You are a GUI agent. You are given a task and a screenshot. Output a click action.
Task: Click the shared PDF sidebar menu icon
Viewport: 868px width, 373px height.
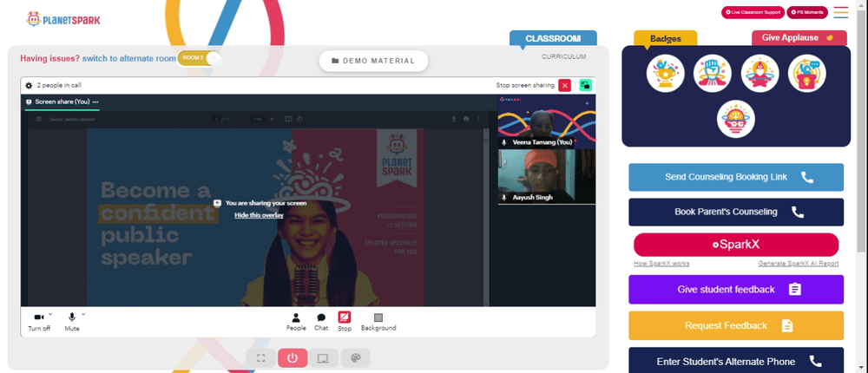(x=39, y=119)
